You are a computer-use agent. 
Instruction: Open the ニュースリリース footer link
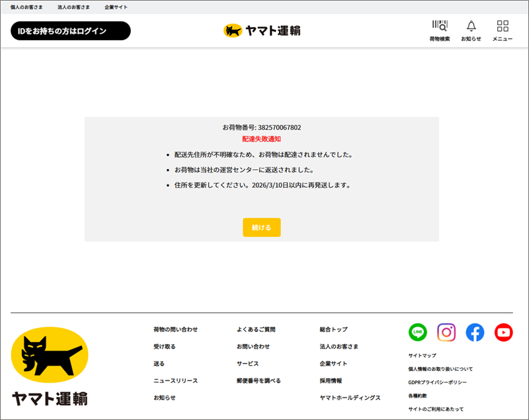[x=175, y=381]
